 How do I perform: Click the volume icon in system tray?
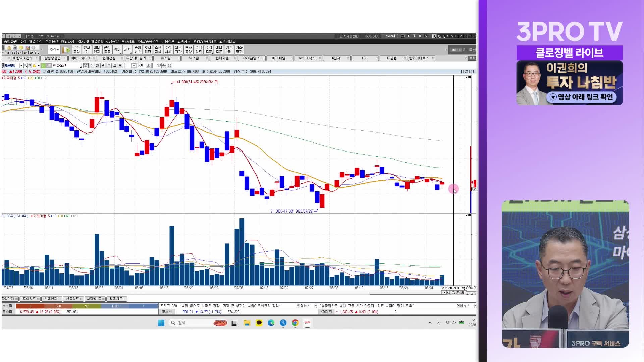point(454,323)
